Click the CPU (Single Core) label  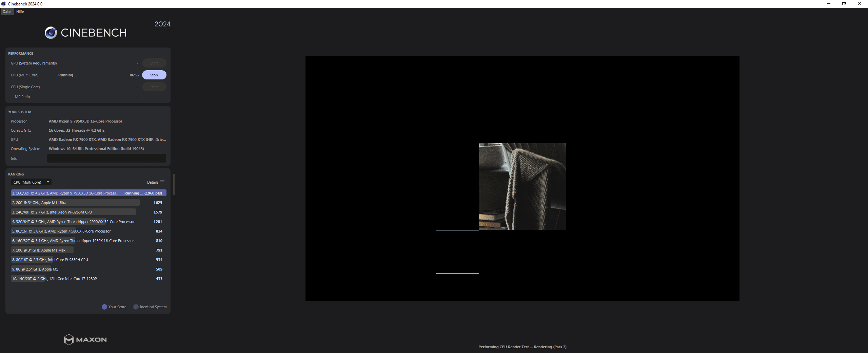coord(25,87)
